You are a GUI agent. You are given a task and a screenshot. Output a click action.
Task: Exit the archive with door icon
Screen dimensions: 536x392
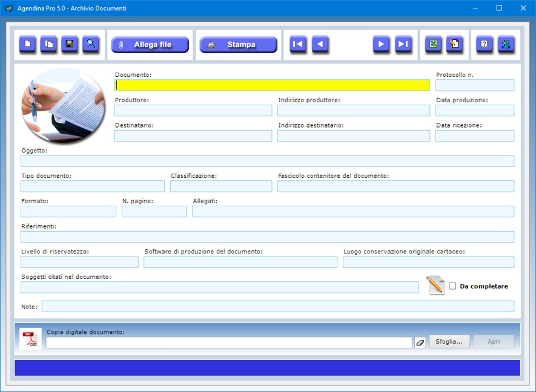(506, 44)
